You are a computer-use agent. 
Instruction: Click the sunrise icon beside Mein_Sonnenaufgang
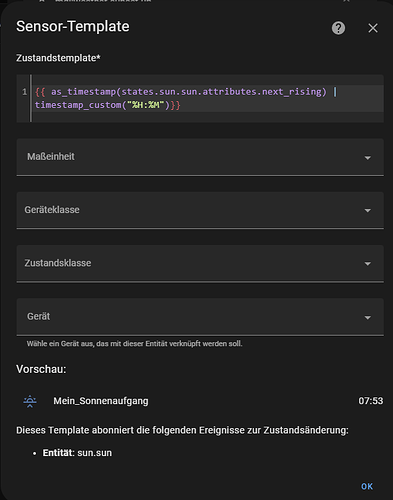coord(30,401)
